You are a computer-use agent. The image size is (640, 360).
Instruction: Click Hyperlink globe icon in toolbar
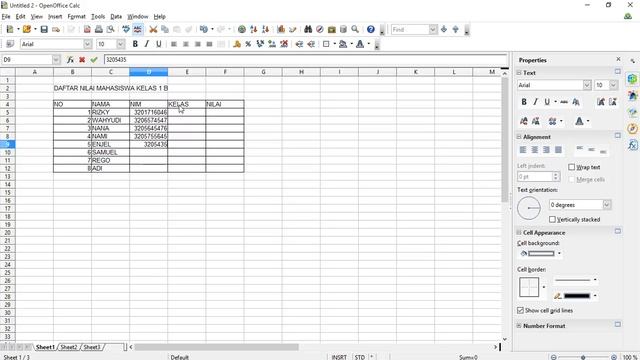[242, 29]
